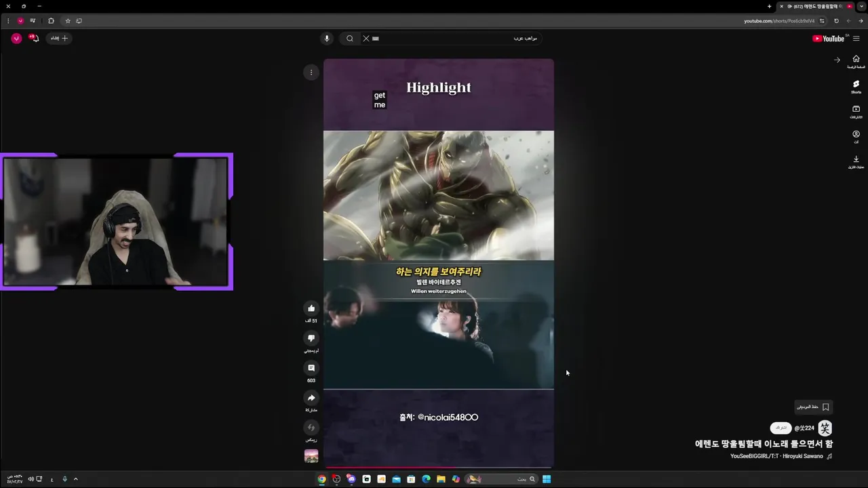This screenshot has width=868, height=488.
Task: Save the music with the bookmark button
Action: [x=813, y=407]
